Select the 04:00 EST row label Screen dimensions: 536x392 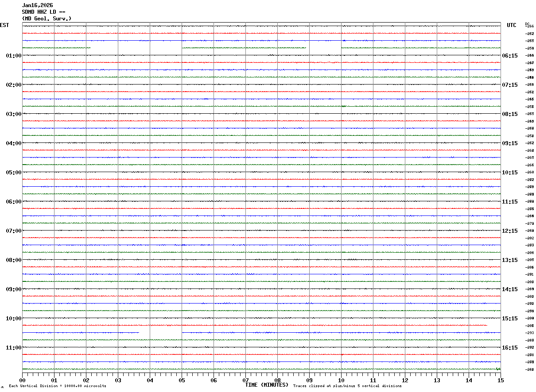14,143
